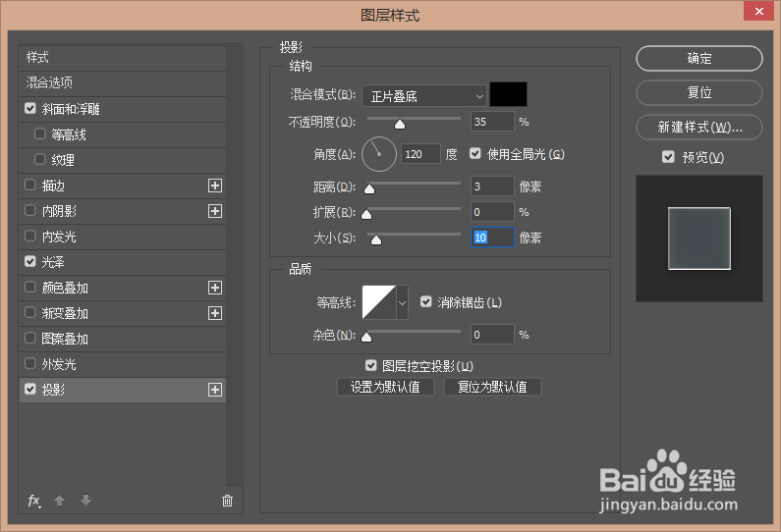Close the 图层样式 dialog
781x532 pixels.
point(758,11)
